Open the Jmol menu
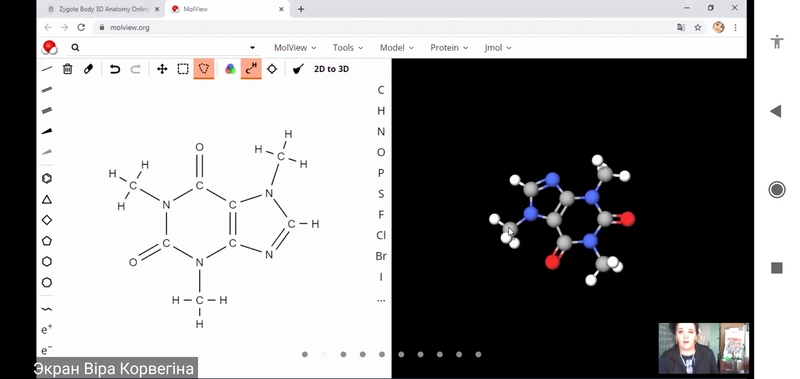 pos(497,47)
